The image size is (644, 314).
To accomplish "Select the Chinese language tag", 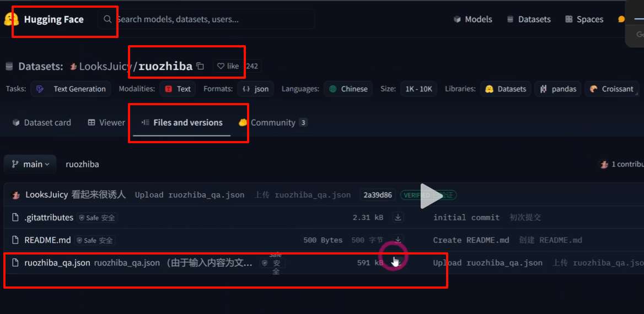I will (x=348, y=89).
